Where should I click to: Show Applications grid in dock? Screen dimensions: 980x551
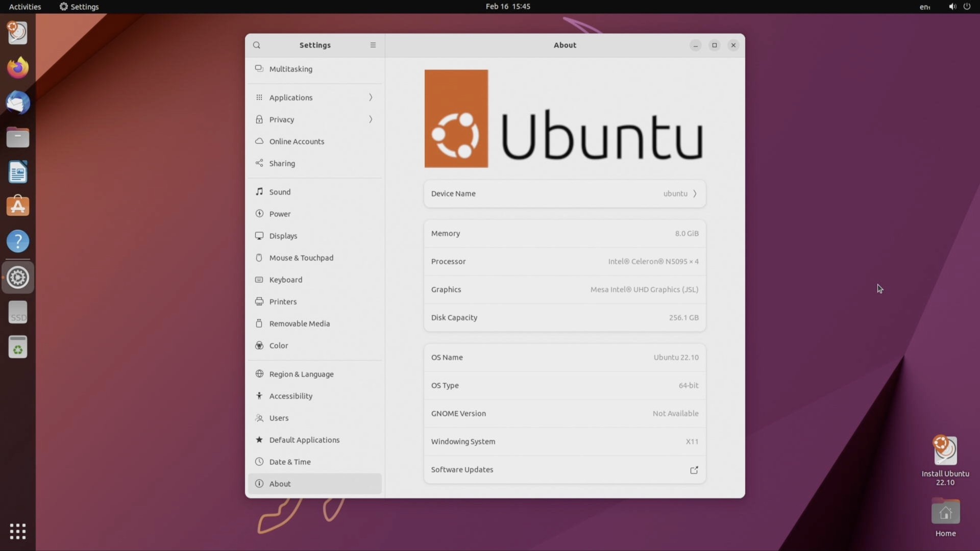pos(18,531)
